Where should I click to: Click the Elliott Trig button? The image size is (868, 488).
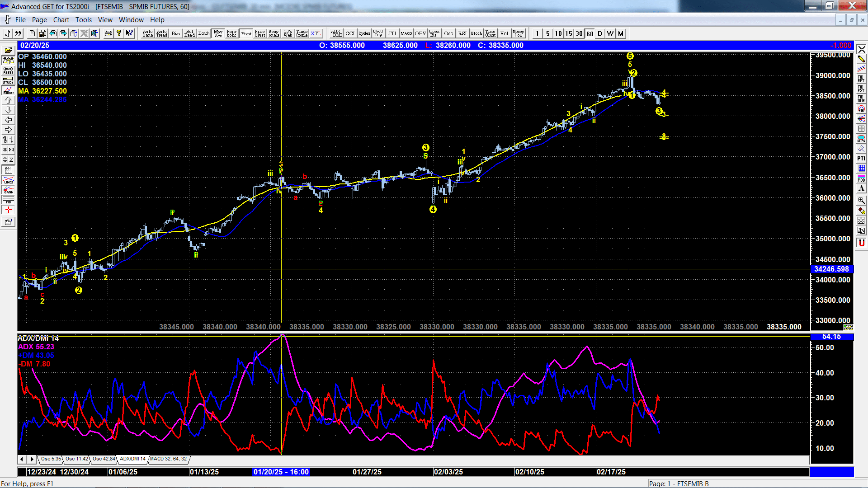(378, 33)
